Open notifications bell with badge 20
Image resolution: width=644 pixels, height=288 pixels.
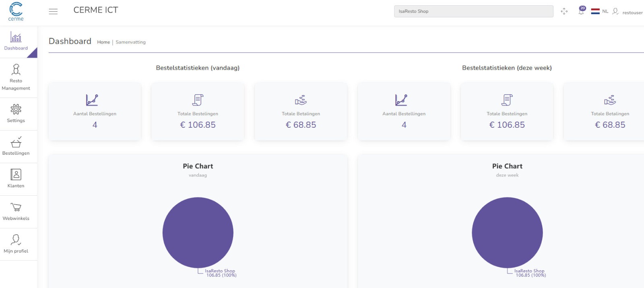(x=582, y=11)
